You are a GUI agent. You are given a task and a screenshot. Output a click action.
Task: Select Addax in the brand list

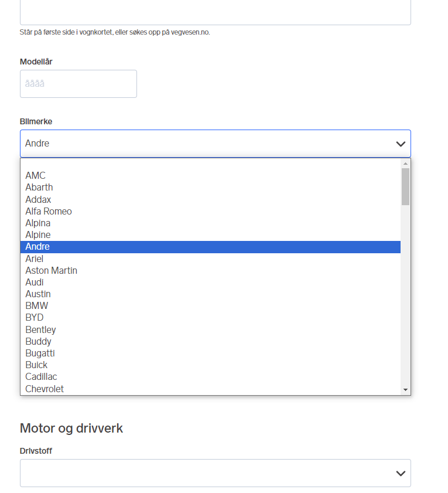(x=210, y=199)
